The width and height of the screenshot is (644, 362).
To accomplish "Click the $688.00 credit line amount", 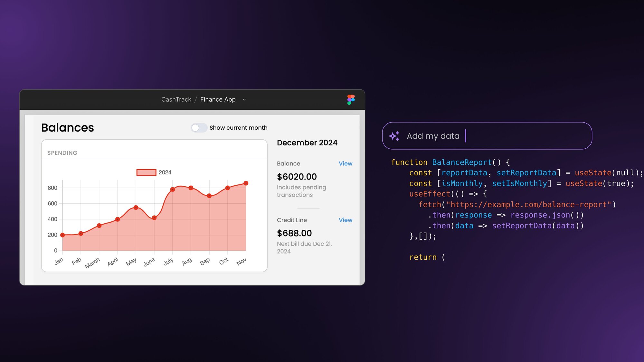I will click(x=294, y=233).
